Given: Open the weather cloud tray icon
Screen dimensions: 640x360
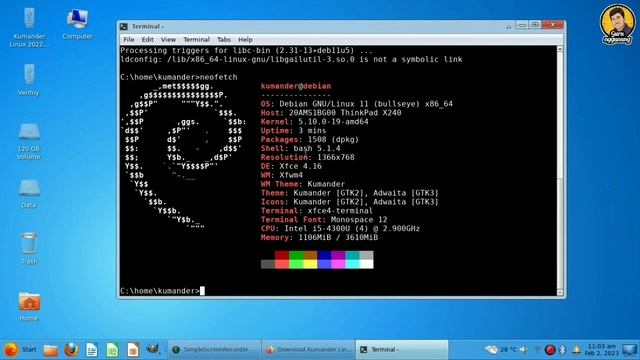Looking at the screenshot, I should pos(491,349).
